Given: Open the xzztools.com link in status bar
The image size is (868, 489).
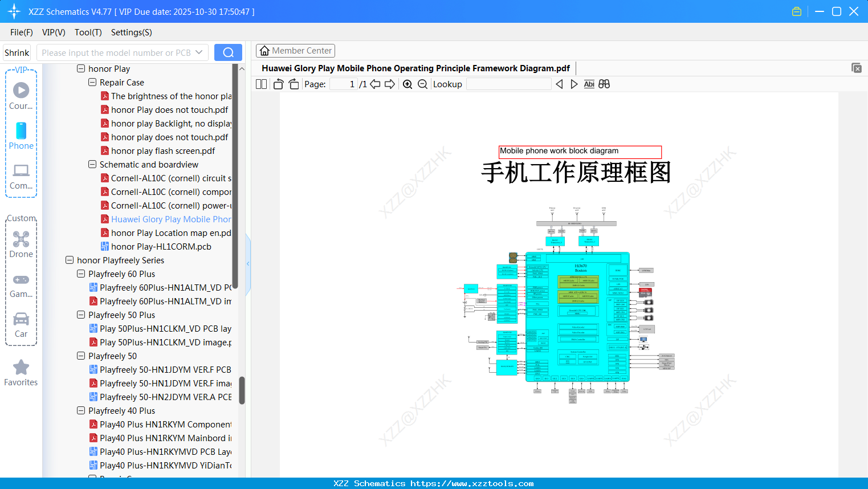Looking at the screenshot, I should click(x=472, y=483).
